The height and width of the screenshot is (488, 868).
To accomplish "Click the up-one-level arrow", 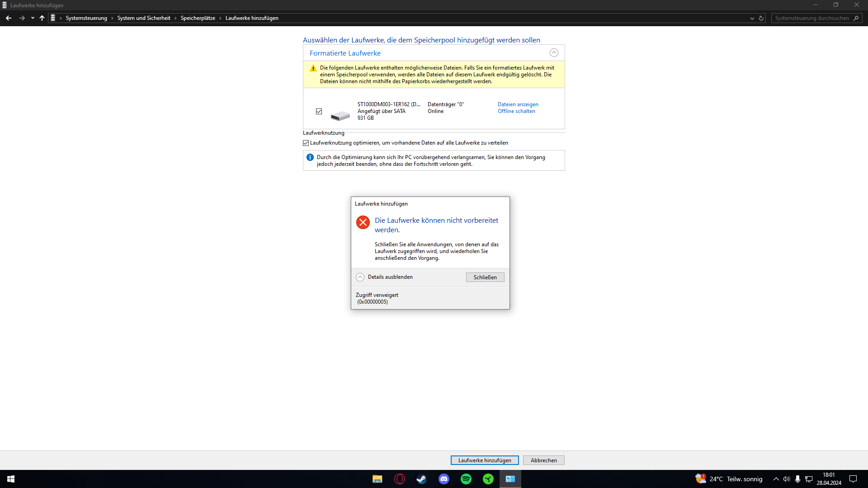I will coord(42,18).
